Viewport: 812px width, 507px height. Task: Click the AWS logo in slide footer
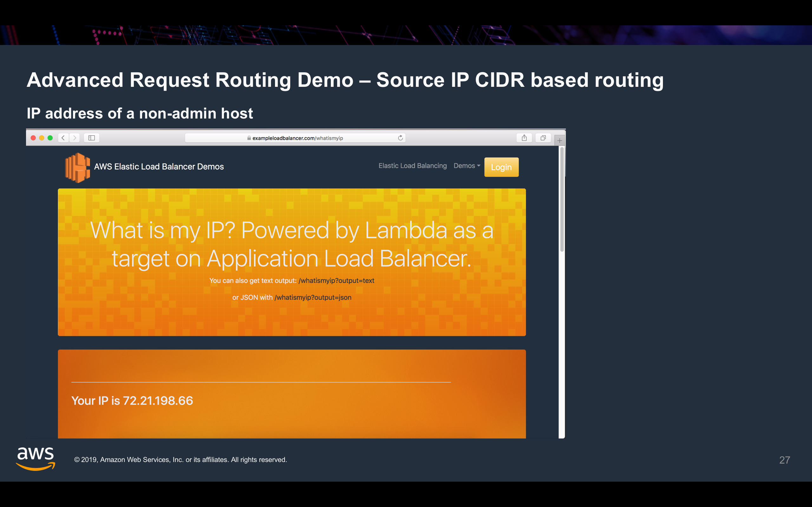tap(36, 458)
